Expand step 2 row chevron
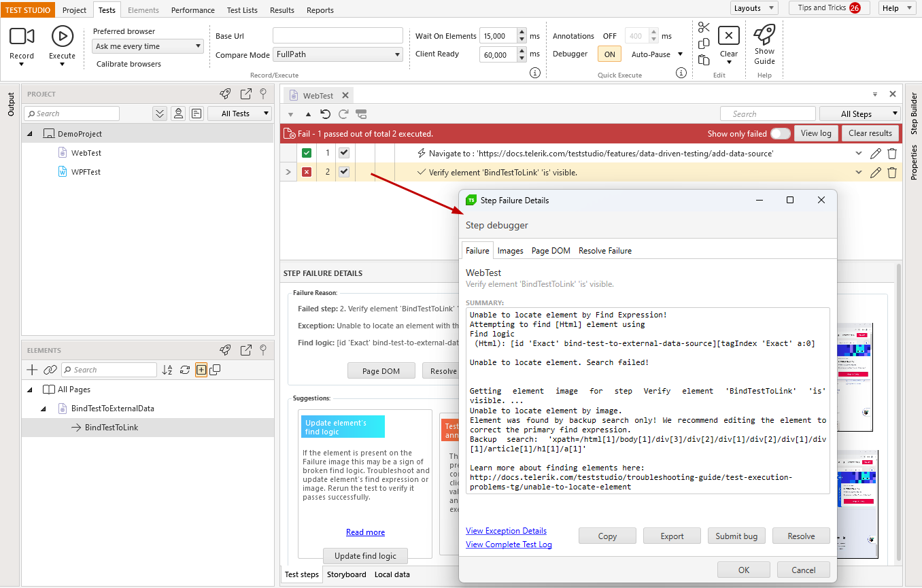The image size is (922, 588). tap(288, 172)
